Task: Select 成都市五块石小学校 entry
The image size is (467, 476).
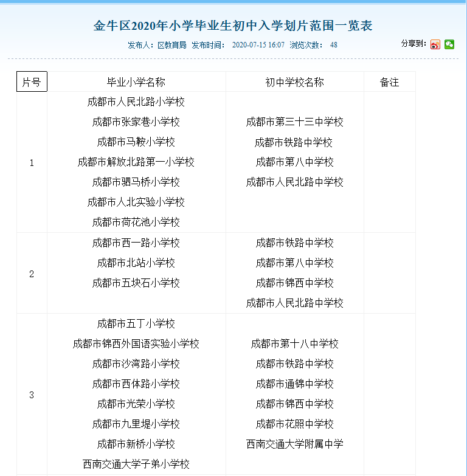Action: tap(136, 283)
